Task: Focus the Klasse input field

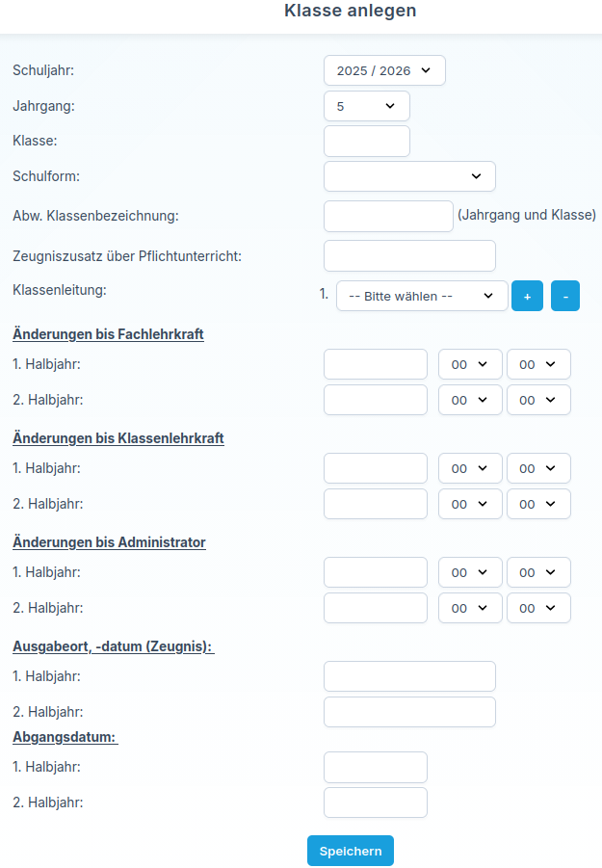Action: click(x=367, y=141)
